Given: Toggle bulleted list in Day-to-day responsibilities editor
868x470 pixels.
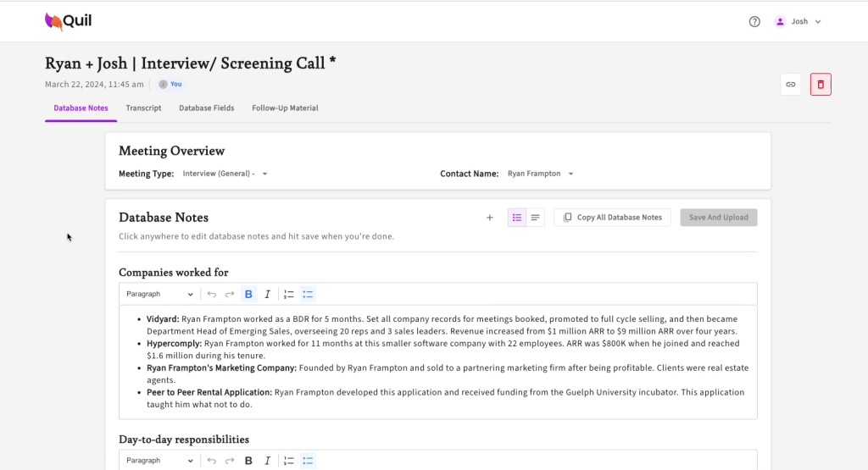Looking at the screenshot, I should point(308,461).
